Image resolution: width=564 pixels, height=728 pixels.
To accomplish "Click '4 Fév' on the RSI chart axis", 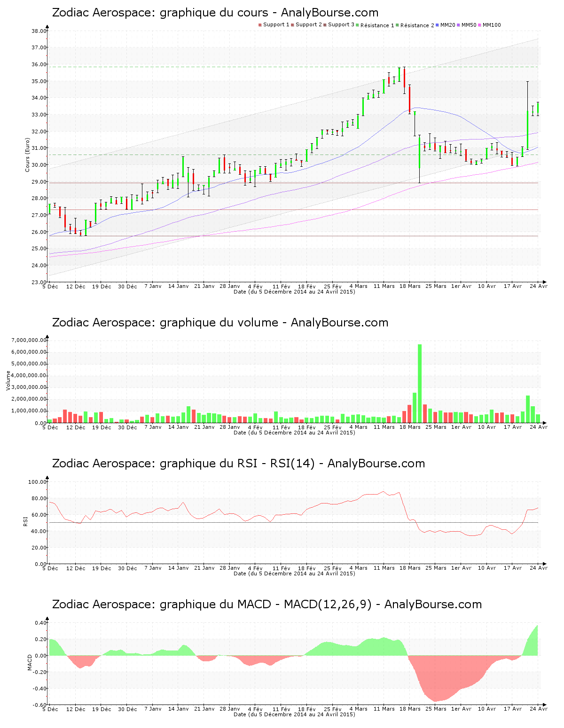I will click(x=255, y=568).
